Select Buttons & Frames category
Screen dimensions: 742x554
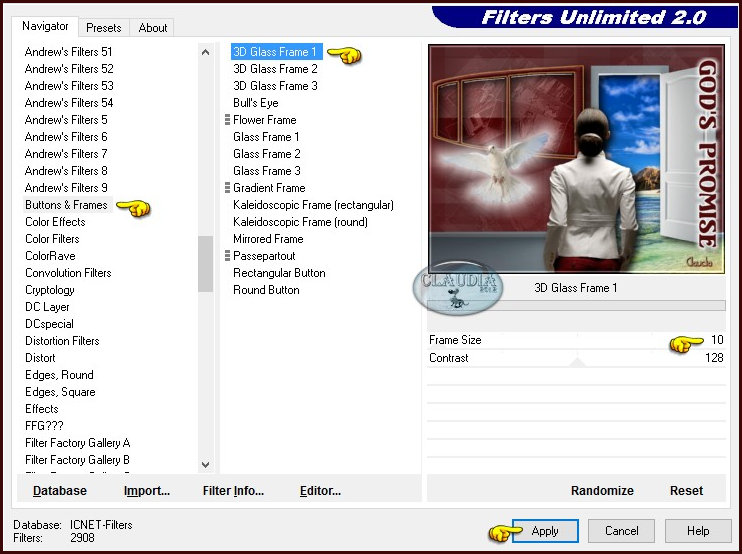[66, 205]
